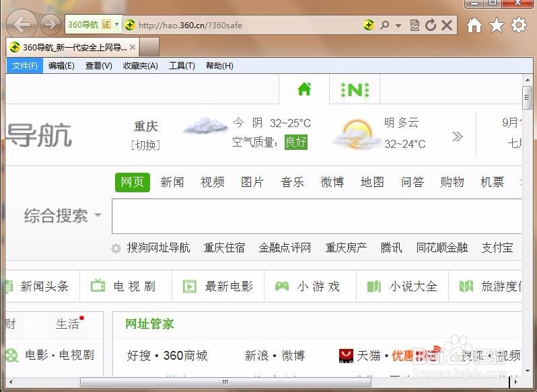
Task: Click the Tmall logo icon beside 天猫
Action: coord(346,356)
